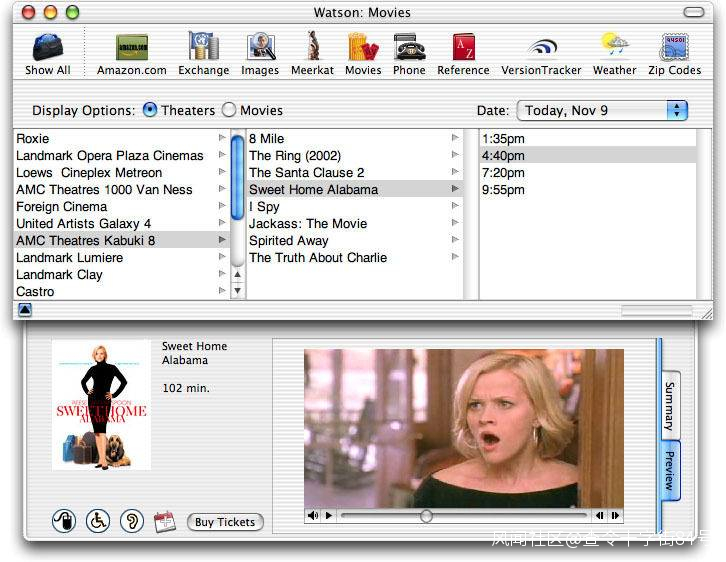Select United Artists Galaxy 4
726x562 pixels.
pyautogui.click(x=121, y=224)
